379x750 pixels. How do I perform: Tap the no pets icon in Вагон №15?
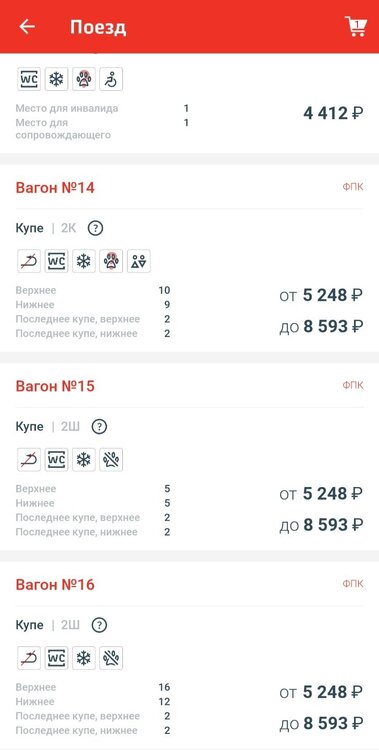pyautogui.click(x=111, y=460)
